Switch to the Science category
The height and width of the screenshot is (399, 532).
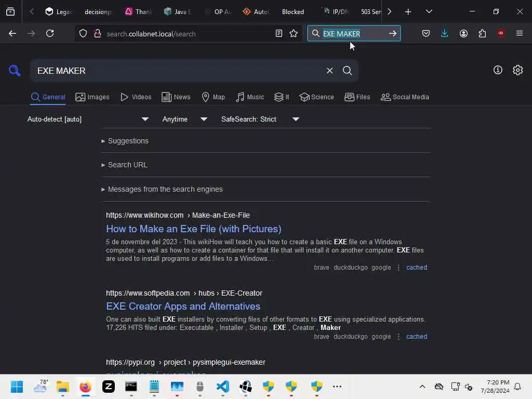point(316,97)
